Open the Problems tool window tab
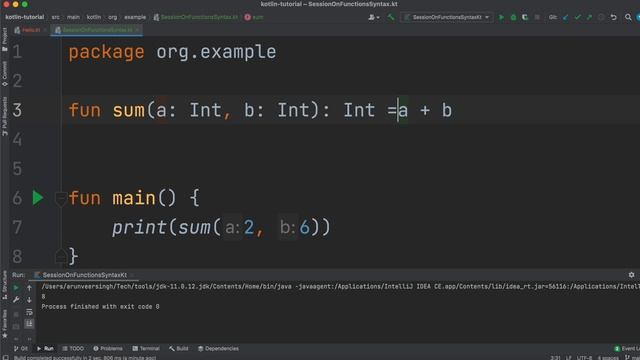The image size is (640, 360). 108,349
